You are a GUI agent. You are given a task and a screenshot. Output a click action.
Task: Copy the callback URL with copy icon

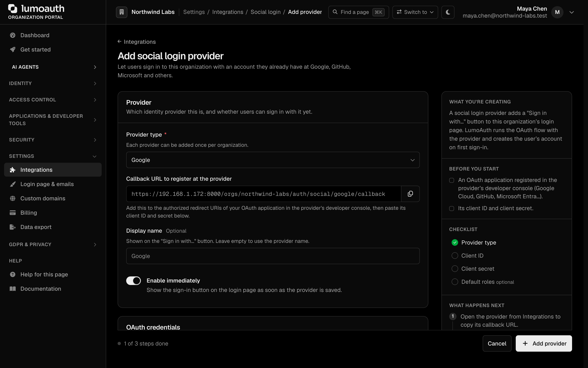[410, 194]
